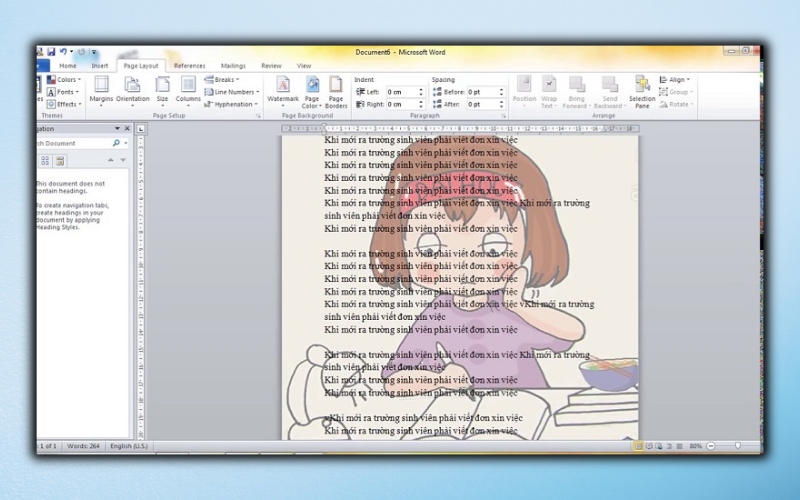Click the Indent Right spinner arrows
Screen dimensions: 800x500
click(x=421, y=104)
